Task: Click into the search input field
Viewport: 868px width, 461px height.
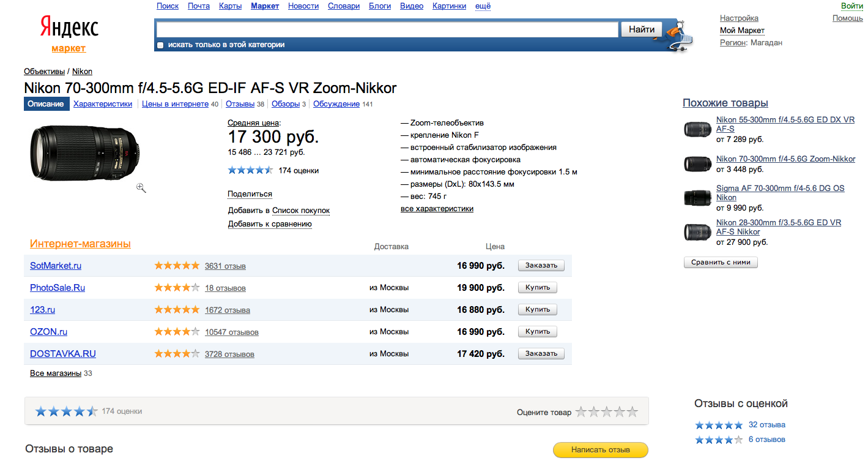Action: click(387, 29)
